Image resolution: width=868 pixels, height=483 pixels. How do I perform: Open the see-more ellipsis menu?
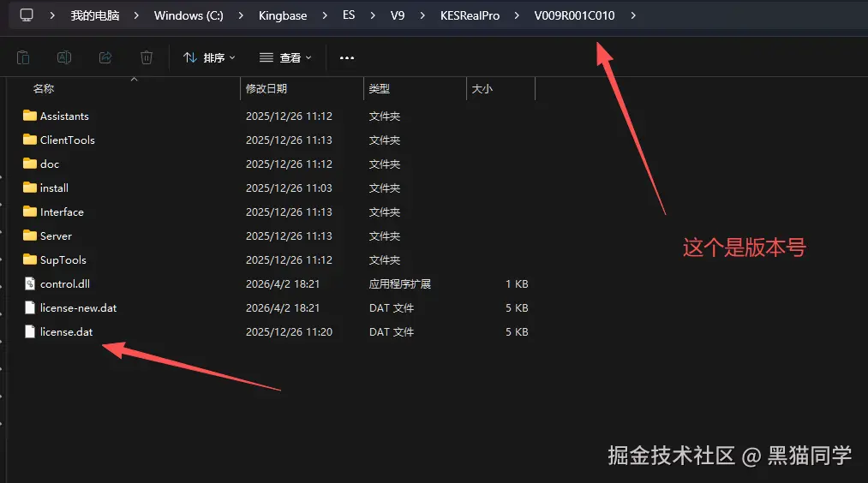[347, 57]
